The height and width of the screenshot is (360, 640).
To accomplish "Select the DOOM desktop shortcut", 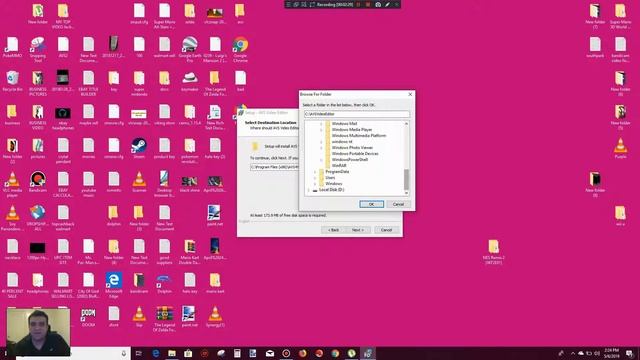I will point(88,317).
